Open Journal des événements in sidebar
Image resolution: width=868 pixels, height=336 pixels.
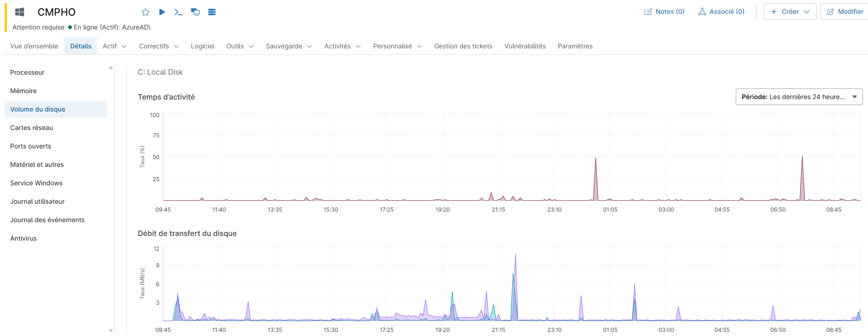pyautogui.click(x=47, y=220)
